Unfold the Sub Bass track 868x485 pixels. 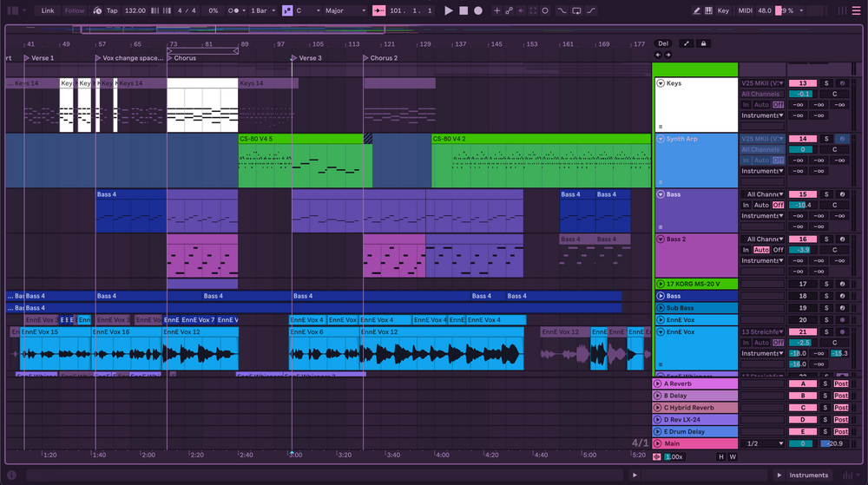[661, 308]
